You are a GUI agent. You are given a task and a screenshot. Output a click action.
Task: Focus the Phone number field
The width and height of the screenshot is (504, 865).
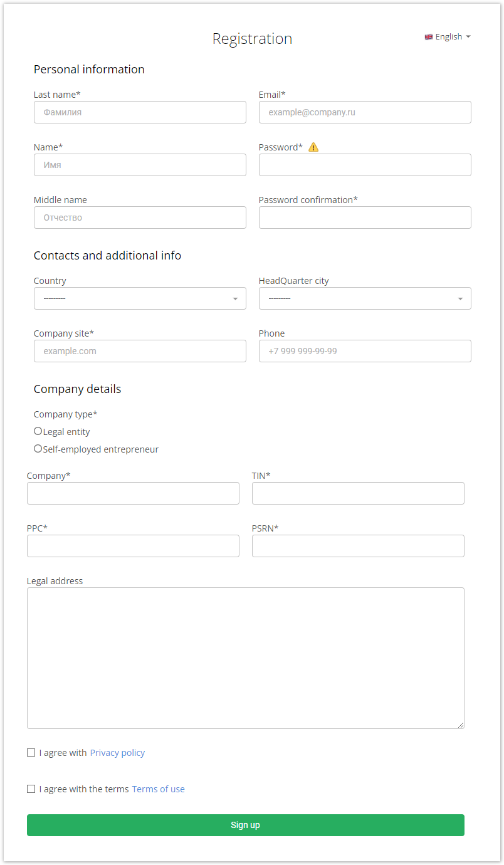coord(365,351)
